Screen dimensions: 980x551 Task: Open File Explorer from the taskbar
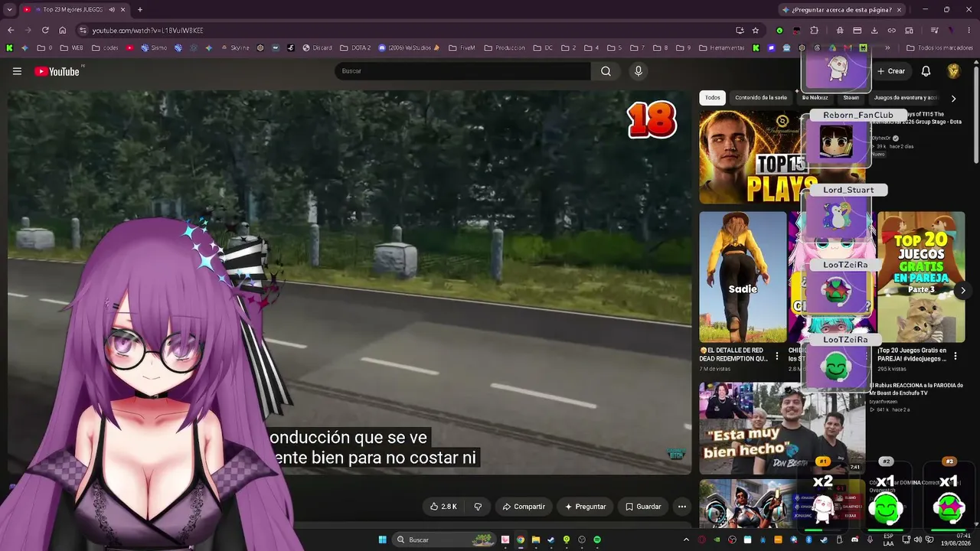[536, 540]
